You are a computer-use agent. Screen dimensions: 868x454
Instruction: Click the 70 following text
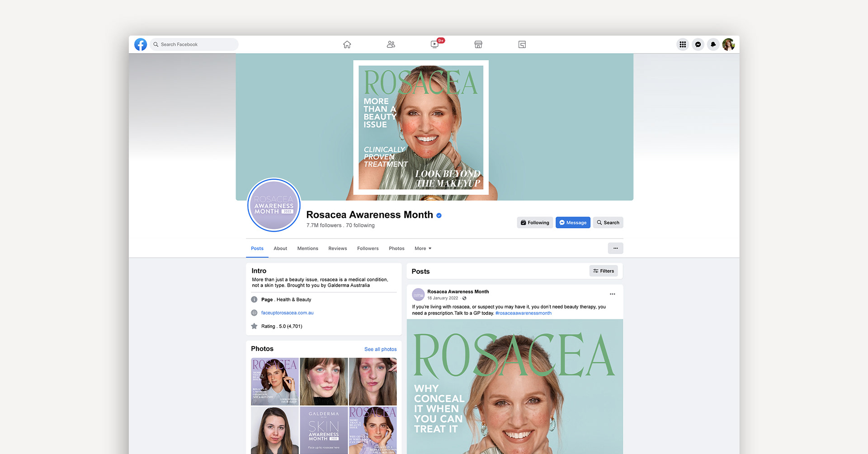pyautogui.click(x=360, y=225)
